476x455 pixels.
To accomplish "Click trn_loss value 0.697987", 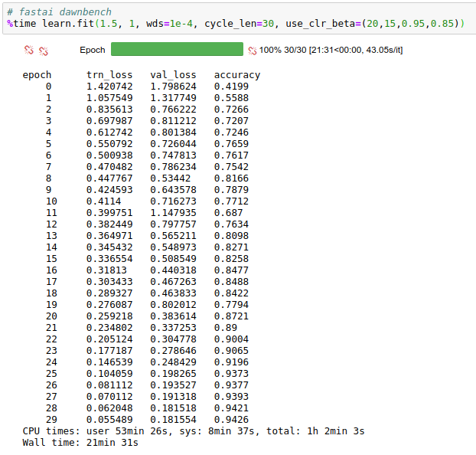I will coord(109,121).
